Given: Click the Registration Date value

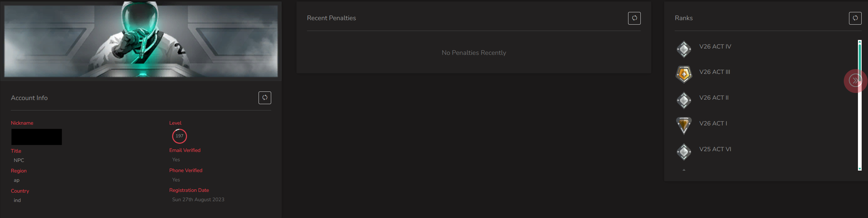Looking at the screenshot, I should coord(198,200).
